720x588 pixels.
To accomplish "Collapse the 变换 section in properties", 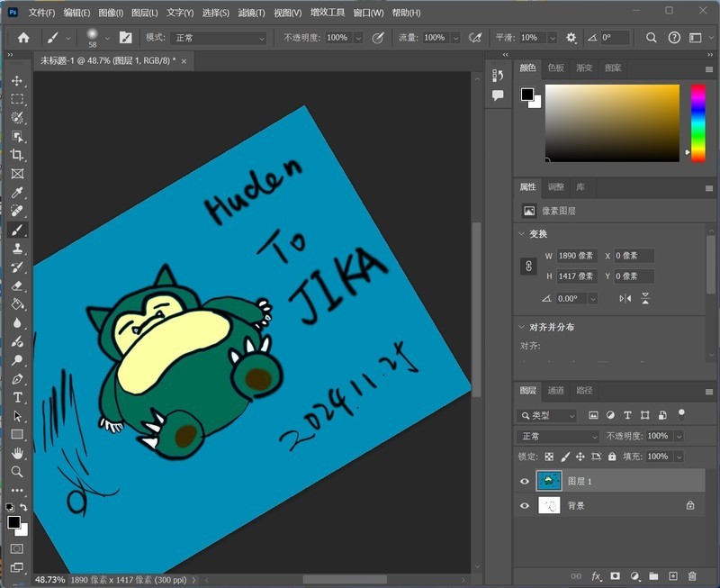I will click(522, 234).
